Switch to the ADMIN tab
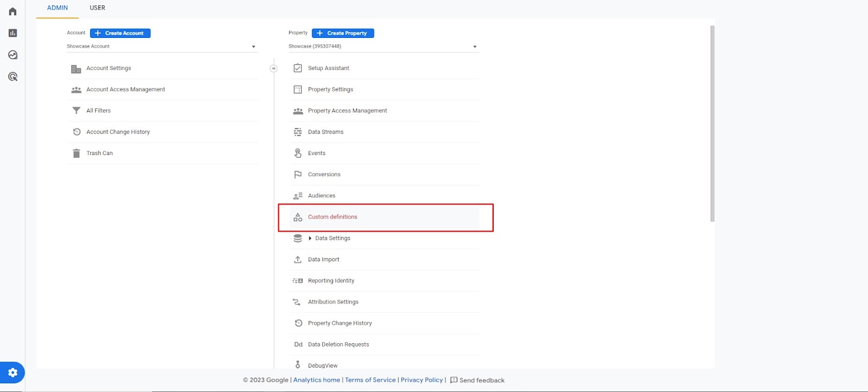This screenshot has height=392, width=868. 58,8
